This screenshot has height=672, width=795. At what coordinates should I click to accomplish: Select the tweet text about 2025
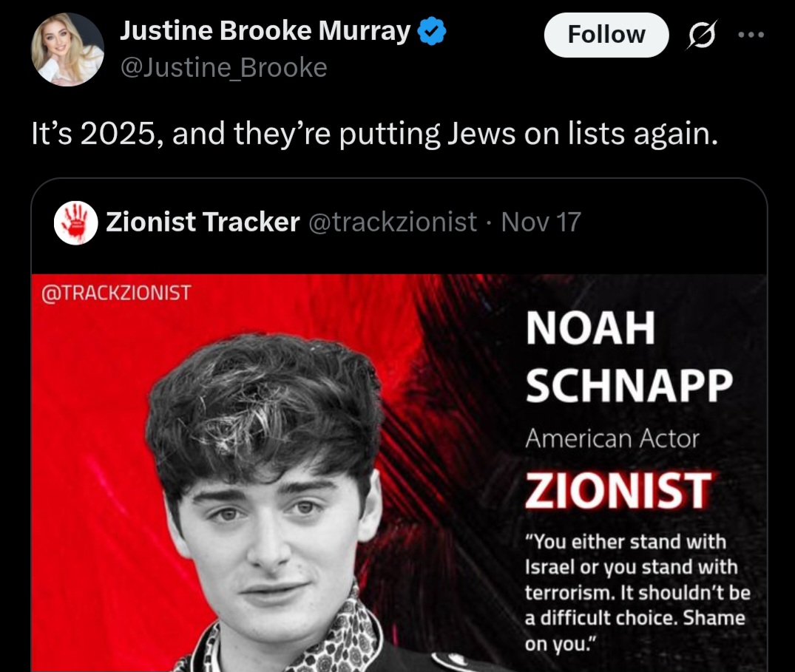tap(374, 135)
